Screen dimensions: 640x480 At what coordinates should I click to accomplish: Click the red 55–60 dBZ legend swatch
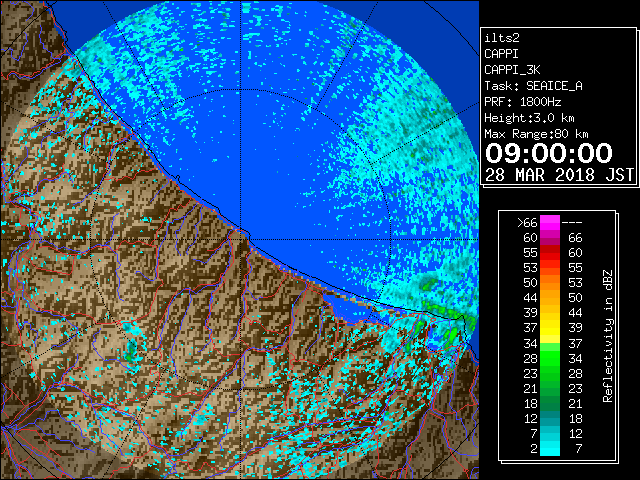[550, 253]
